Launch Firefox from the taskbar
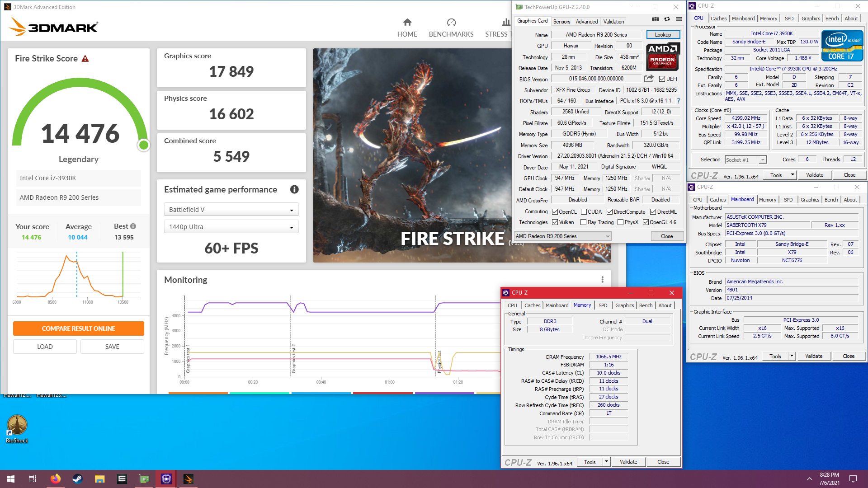 coord(55,479)
